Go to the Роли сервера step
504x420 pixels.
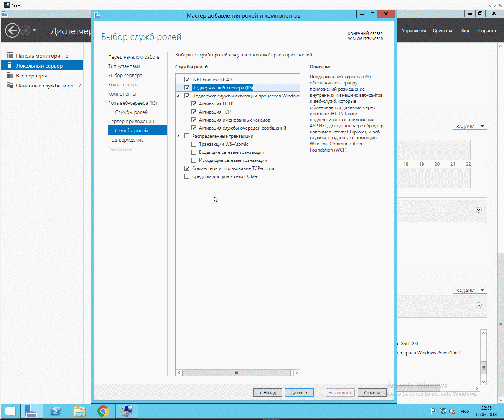click(x=123, y=85)
